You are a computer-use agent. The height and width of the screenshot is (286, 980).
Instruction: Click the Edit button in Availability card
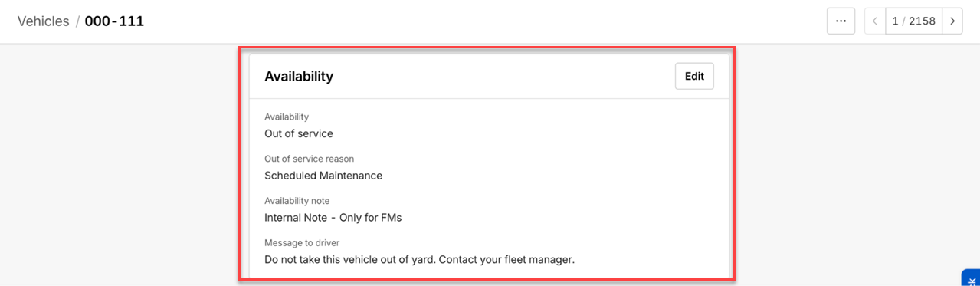694,76
